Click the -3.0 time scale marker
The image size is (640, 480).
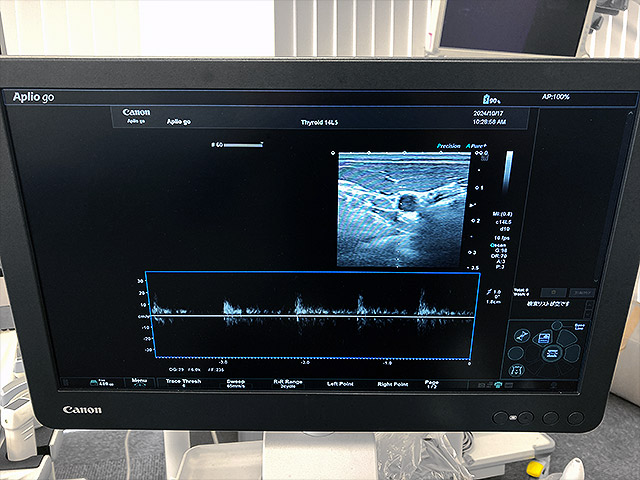[x=223, y=362]
